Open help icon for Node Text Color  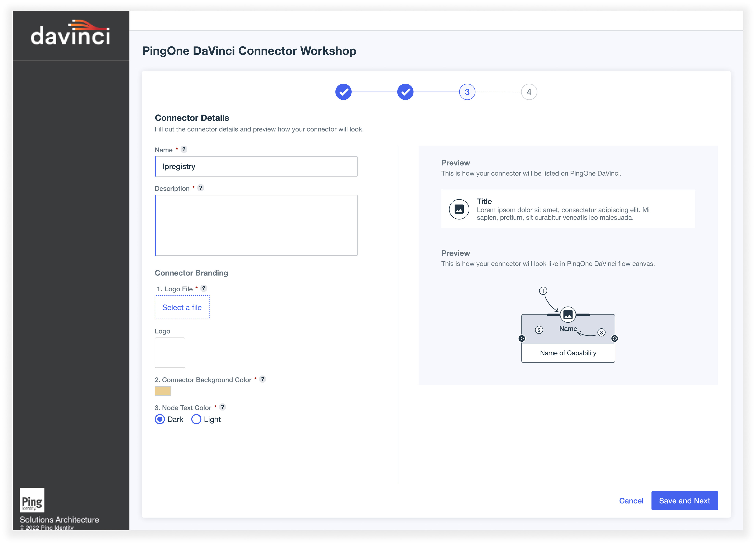click(222, 407)
